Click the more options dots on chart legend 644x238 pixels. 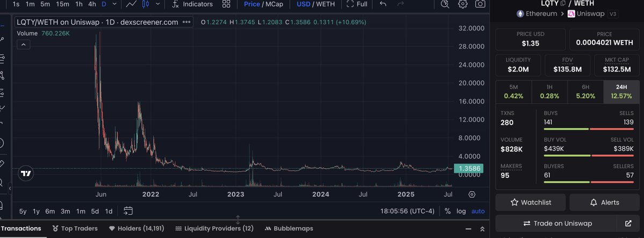[186, 22]
